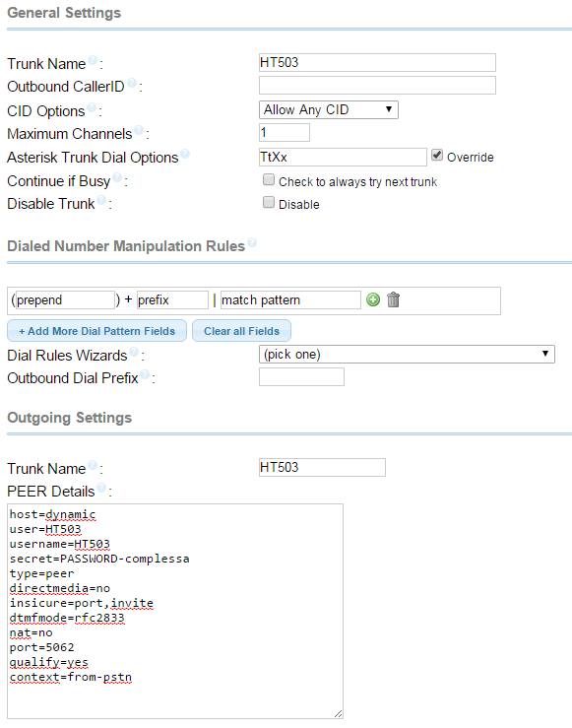Click the Outbound Dial Prefix field
Image resolution: width=572 pixels, height=728 pixels.
(x=301, y=377)
